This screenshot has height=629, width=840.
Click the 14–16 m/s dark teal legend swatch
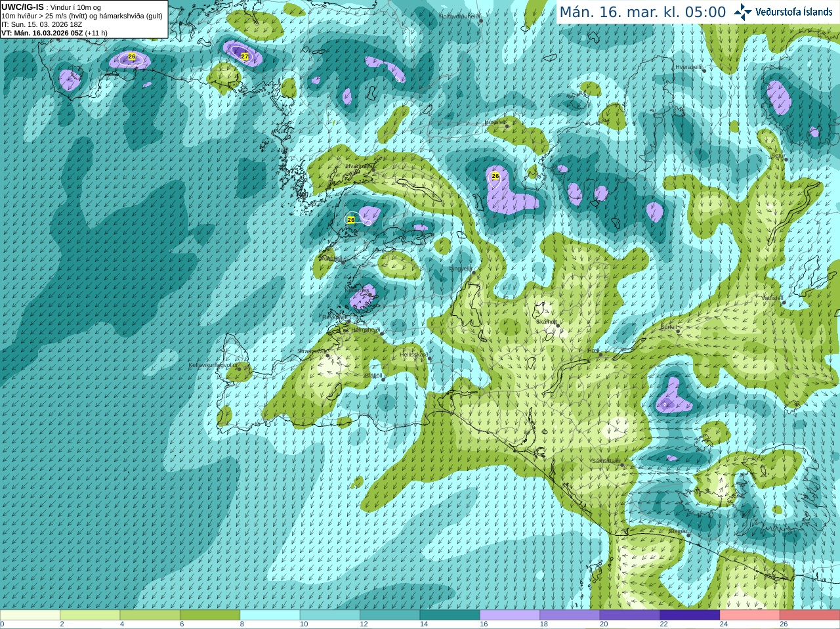450,615
